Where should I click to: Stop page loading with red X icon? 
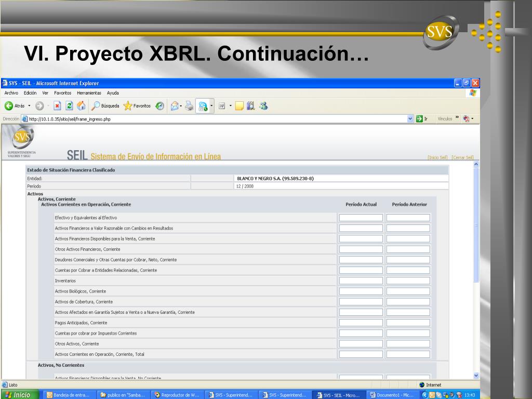click(x=57, y=106)
